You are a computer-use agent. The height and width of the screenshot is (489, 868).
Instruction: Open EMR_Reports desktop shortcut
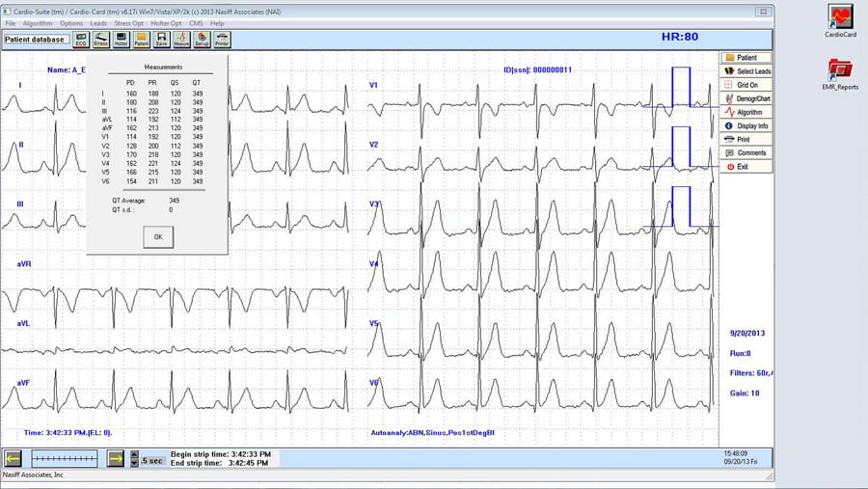click(x=840, y=70)
